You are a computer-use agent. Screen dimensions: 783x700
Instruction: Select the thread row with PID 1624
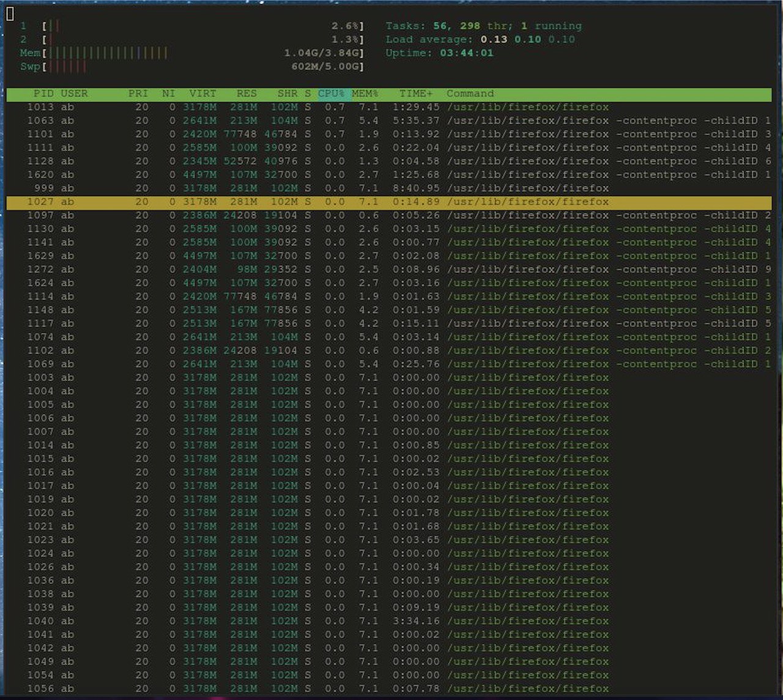[389, 282]
